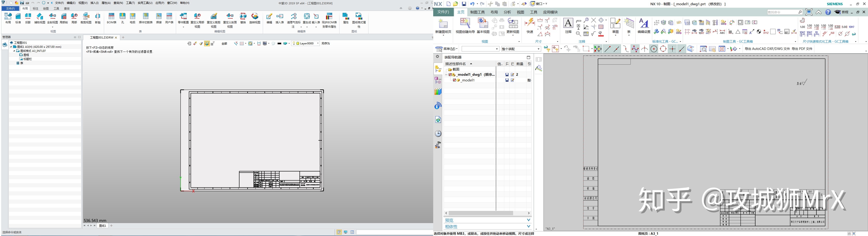This screenshot has width=868, height=236.
Task: Click the 视图创建向导 icon in NX
Action: point(465,26)
